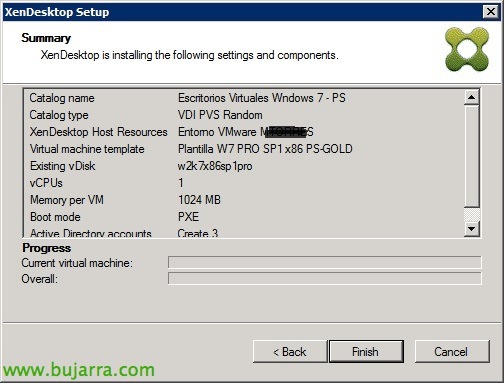Screen dimensions: 504x383
Task: Select the Memory per VM label
Action: [x=67, y=200]
